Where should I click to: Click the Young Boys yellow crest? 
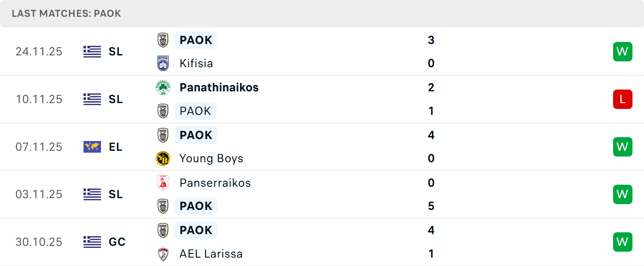[x=163, y=159]
